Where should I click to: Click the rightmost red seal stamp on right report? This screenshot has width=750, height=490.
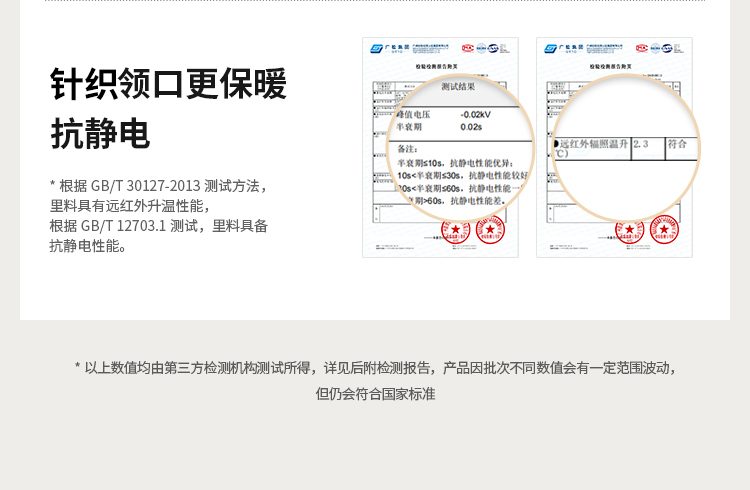coord(664,230)
